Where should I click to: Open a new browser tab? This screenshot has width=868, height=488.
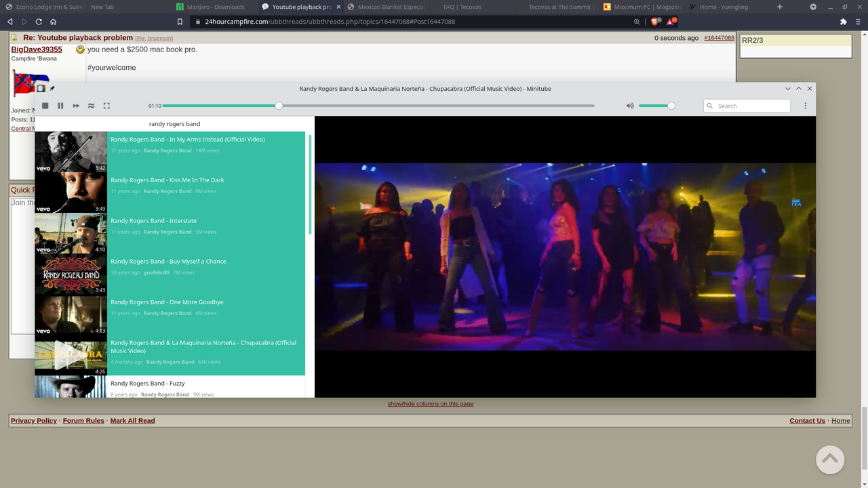click(779, 7)
